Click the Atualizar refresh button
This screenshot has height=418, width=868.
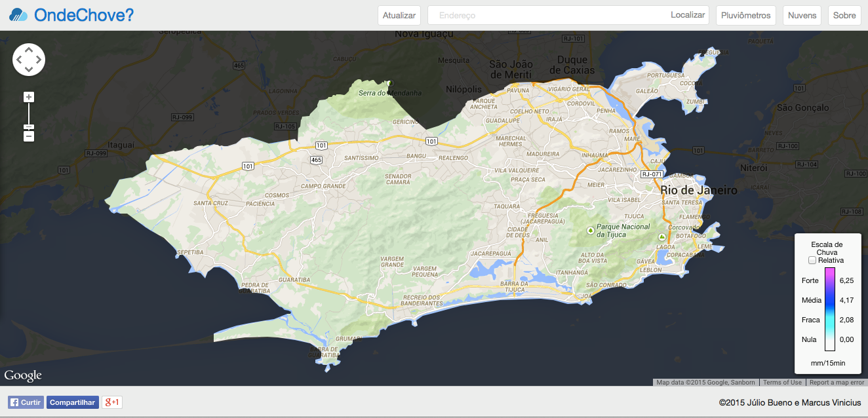[x=399, y=15]
